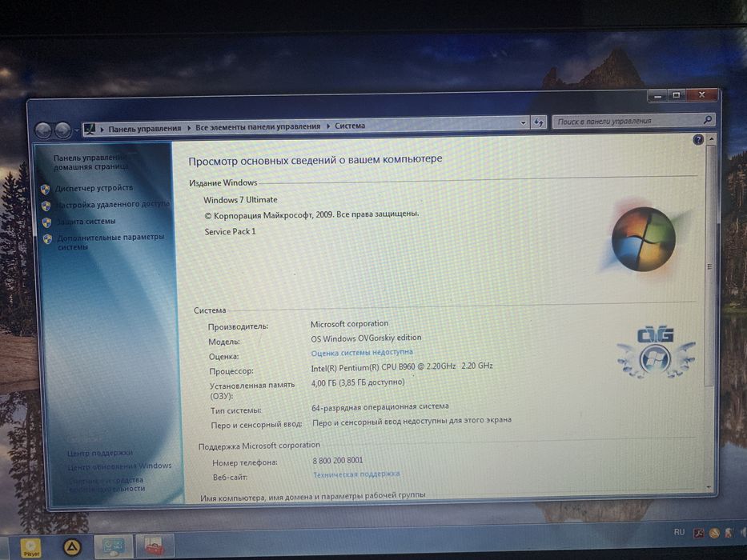
Task: Open the Player icon in the taskbar
Action: 31,548
